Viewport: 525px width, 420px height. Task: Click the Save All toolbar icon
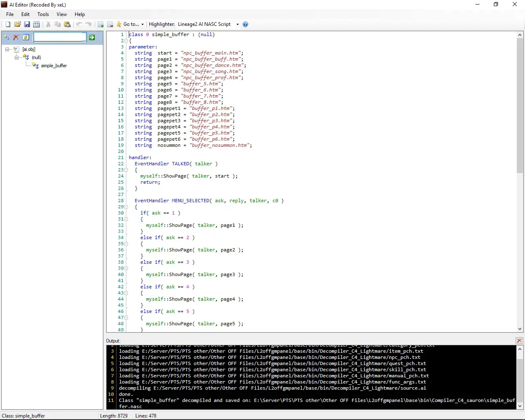[x=37, y=24]
